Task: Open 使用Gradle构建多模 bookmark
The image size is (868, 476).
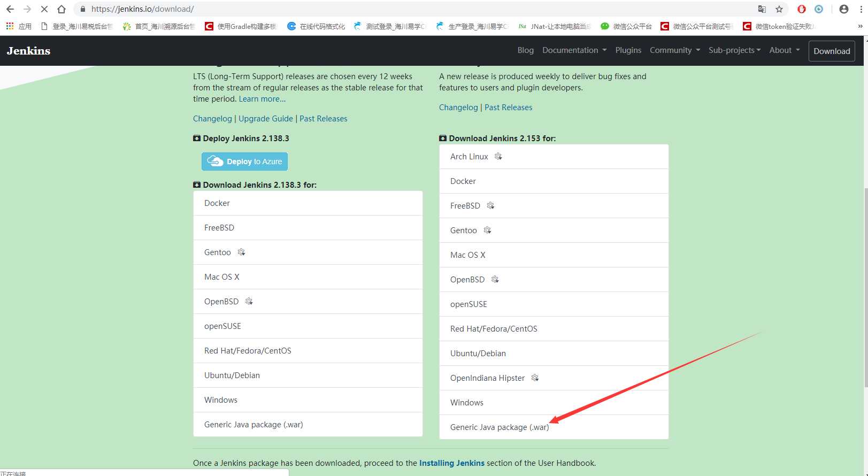Action: [241, 26]
